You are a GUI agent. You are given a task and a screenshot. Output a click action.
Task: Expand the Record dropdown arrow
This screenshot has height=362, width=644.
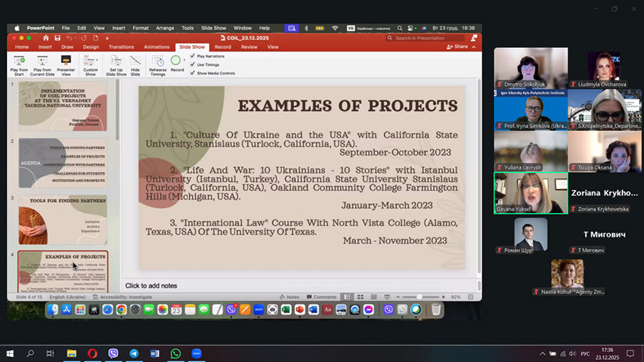[x=184, y=60]
